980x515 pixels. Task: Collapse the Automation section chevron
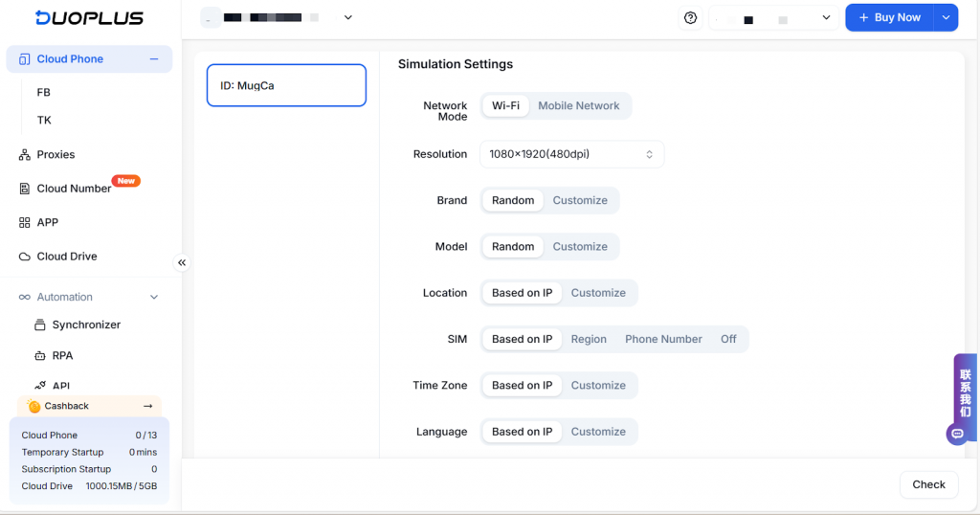tap(154, 298)
